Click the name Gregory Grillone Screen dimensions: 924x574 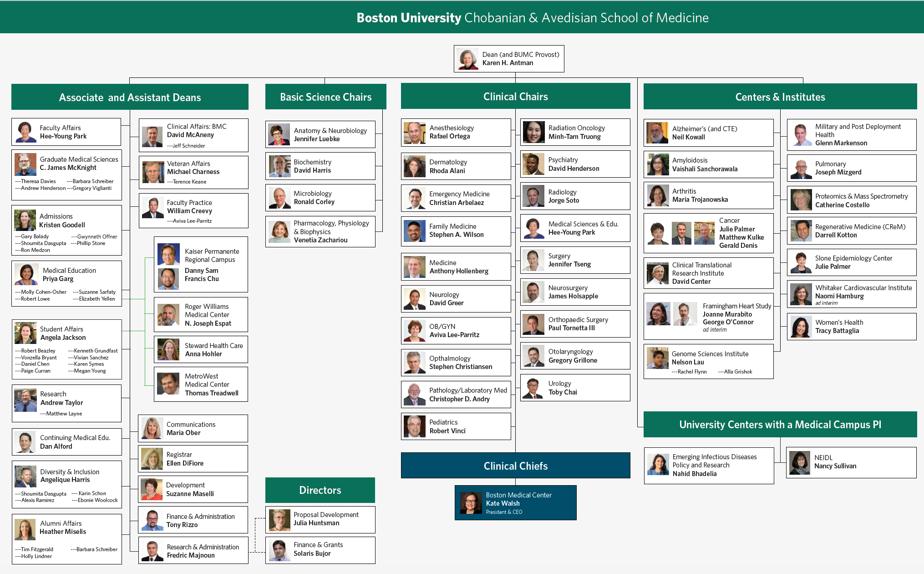[x=573, y=360]
